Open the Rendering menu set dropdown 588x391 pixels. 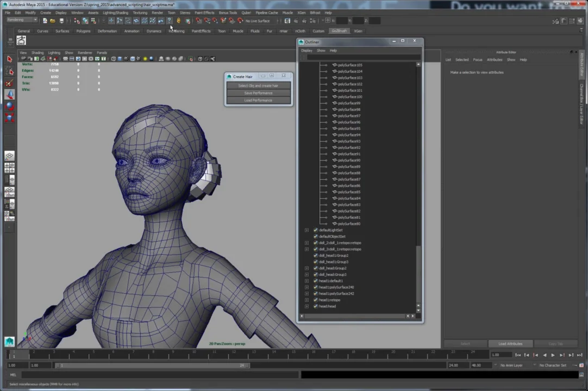(22, 20)
